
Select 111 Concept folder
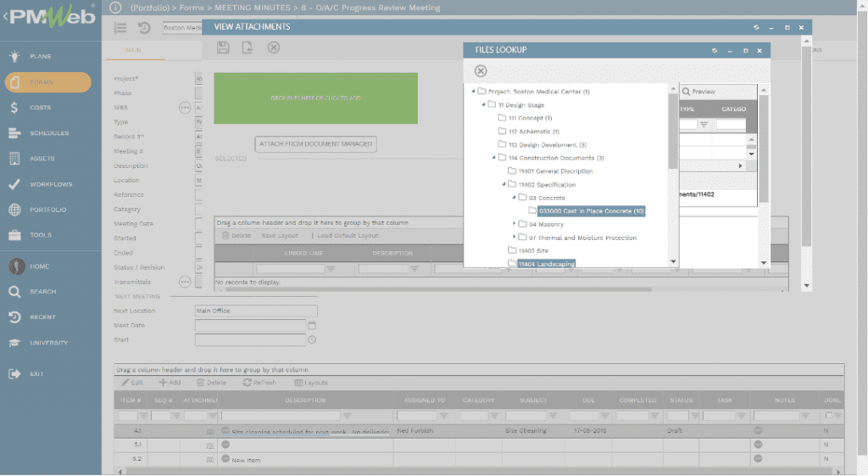[x=530, y=118]
